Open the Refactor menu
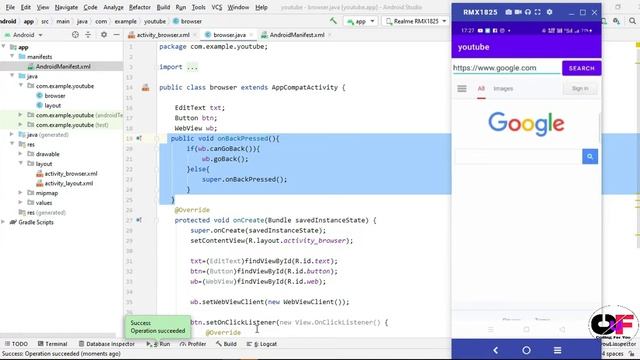 pos(140,7)
